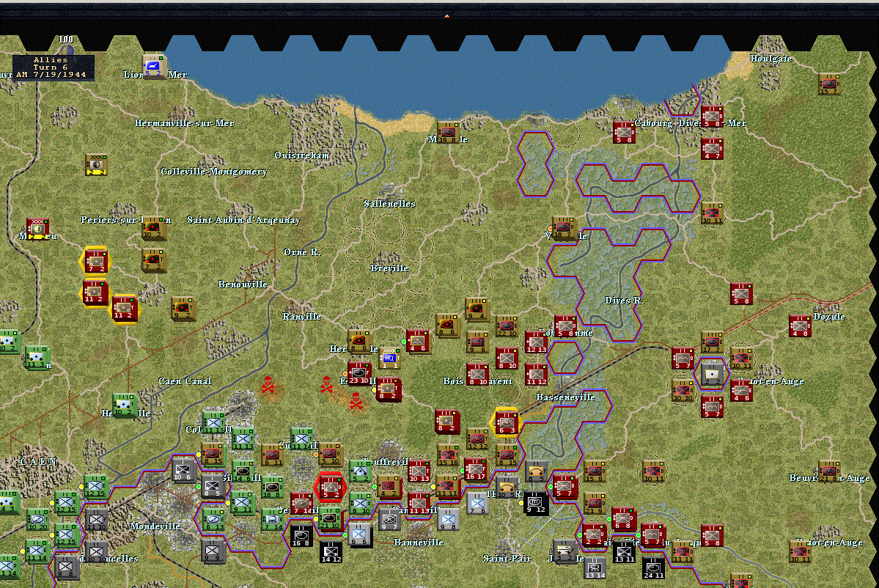
Task: Click the Mondeville town label
Action: tap(155, 526)
